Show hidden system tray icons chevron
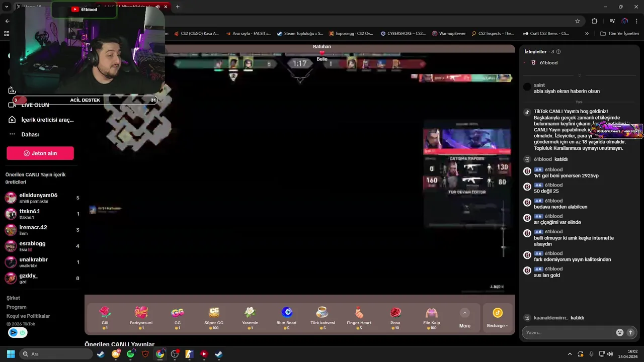644x362 pixels. click(570, 354)
